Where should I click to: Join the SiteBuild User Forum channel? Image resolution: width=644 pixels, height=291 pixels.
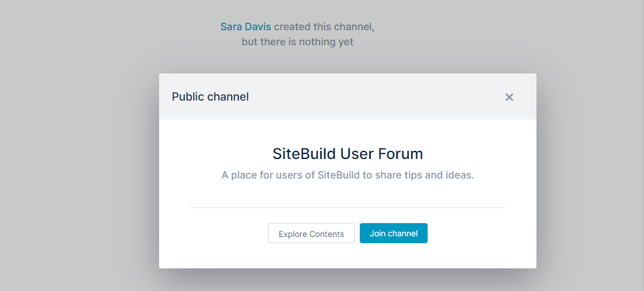(x=394, y=233)
